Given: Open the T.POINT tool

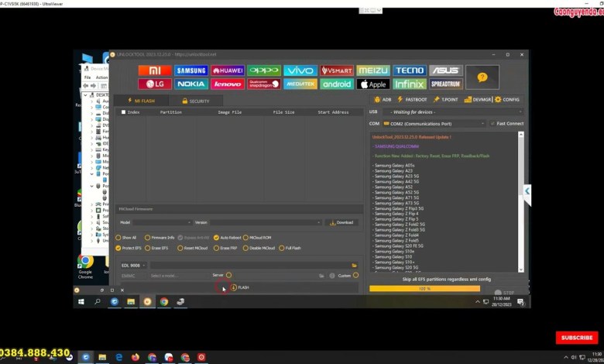Looking at the screenshot, I should [x=446, y=99].
